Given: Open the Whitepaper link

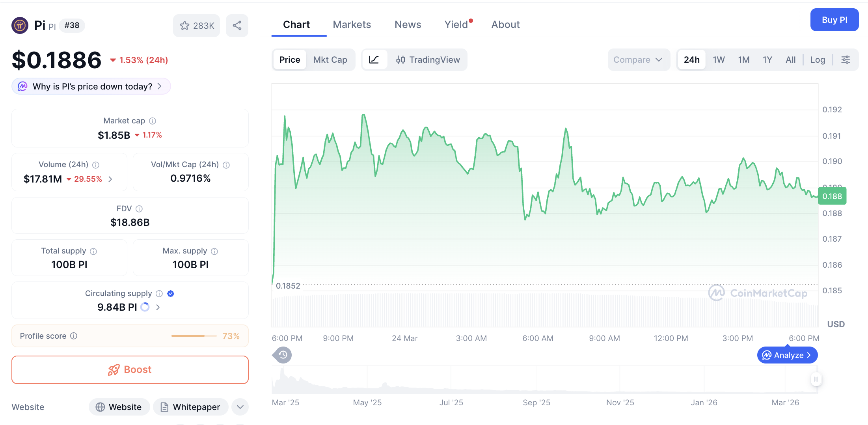Looking at the screenshot, I should (191, 406).
